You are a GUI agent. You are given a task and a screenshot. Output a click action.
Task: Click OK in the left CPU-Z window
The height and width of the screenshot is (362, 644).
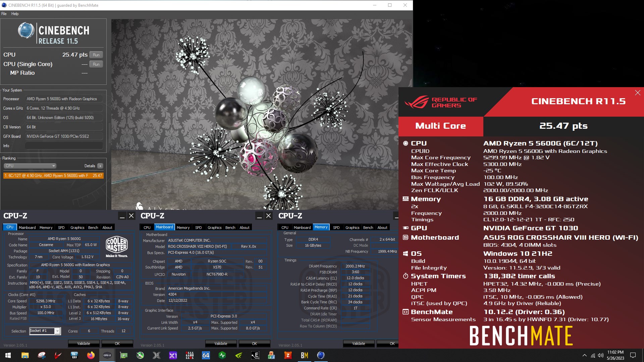coord(117,344)
